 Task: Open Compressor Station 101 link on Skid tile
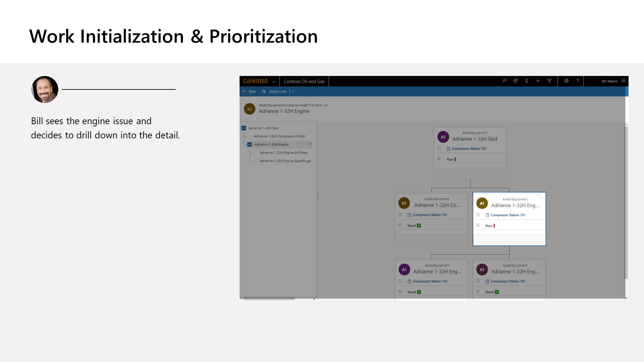coord(469,149)
